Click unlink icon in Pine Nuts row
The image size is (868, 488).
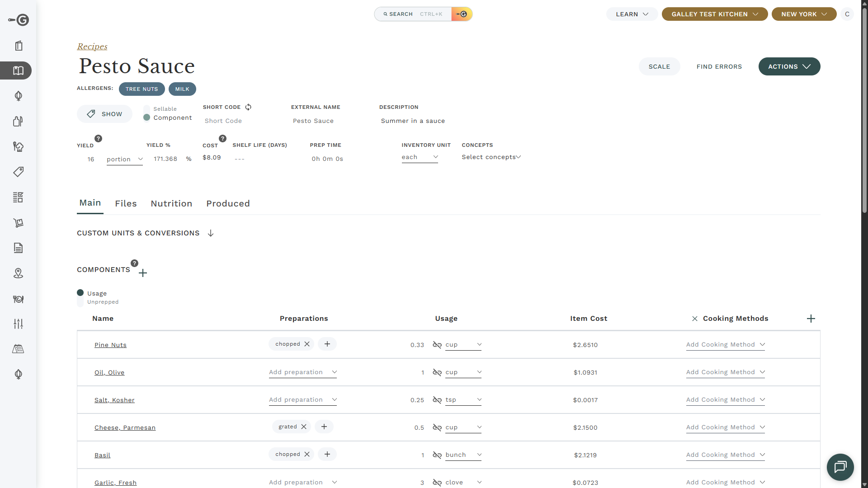(x=437, y=345)
